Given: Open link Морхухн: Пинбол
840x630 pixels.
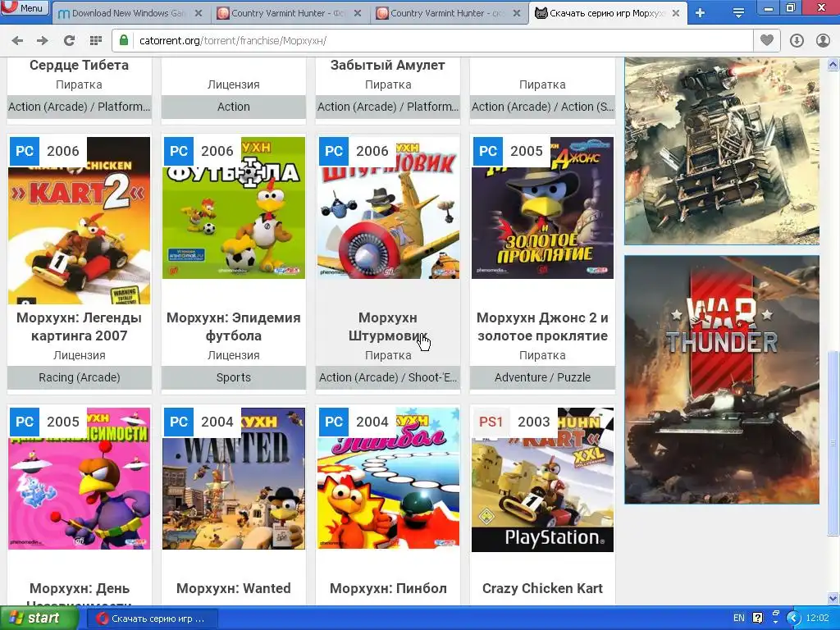Looking at the screenshot, I should click(388, 588).
